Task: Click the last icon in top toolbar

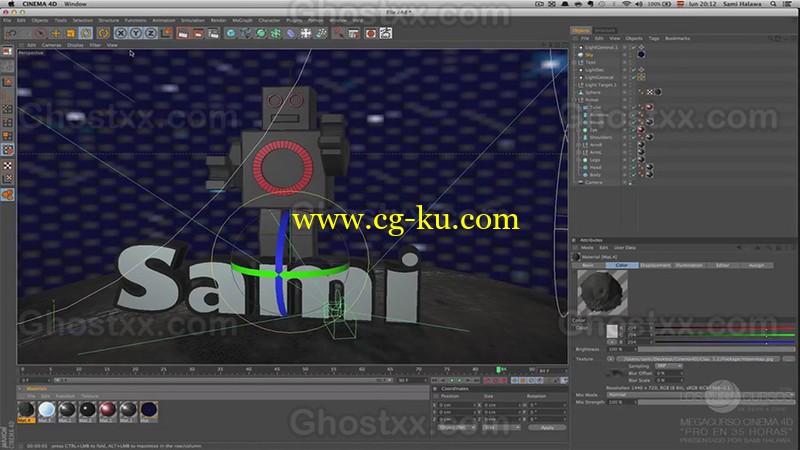Action: pyautogui.click(x=386, y=33)
